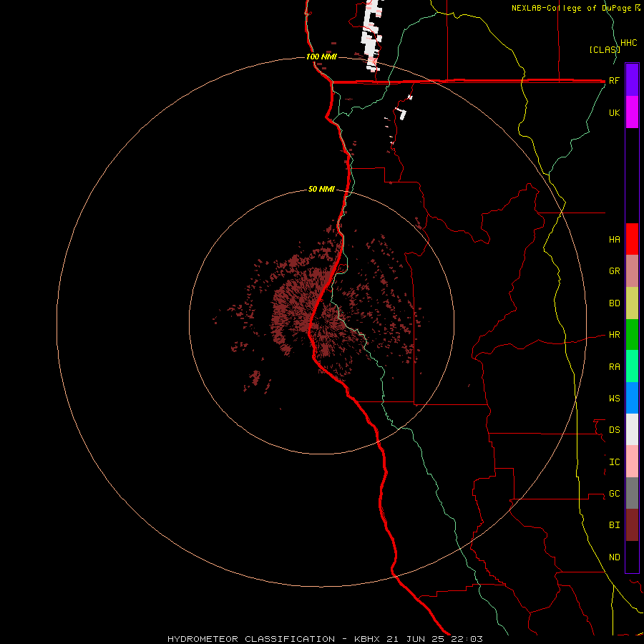Click the BI dark red legend swatch
The height and width of the screenshot is (644, 644).
632,525
